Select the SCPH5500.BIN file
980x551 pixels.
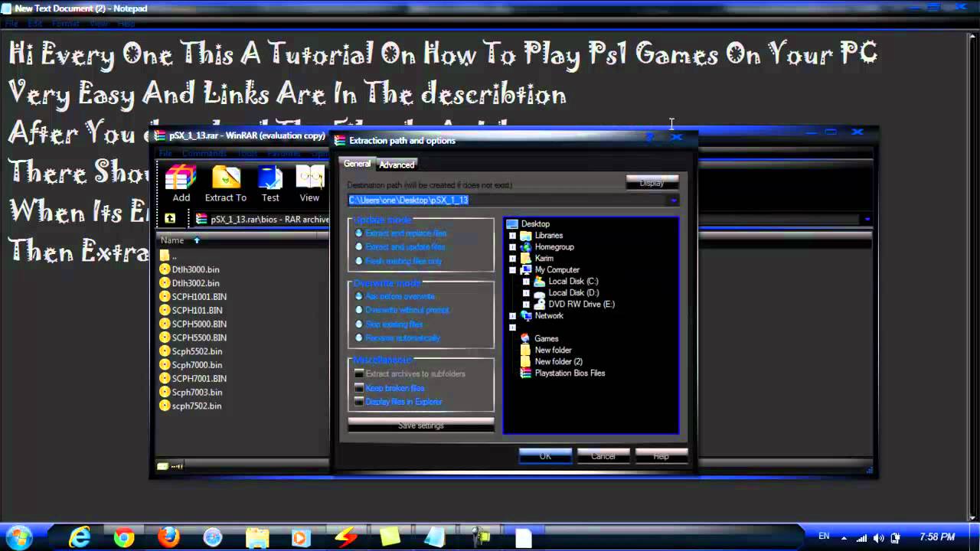pyautogui.click(x=193, y=337)
